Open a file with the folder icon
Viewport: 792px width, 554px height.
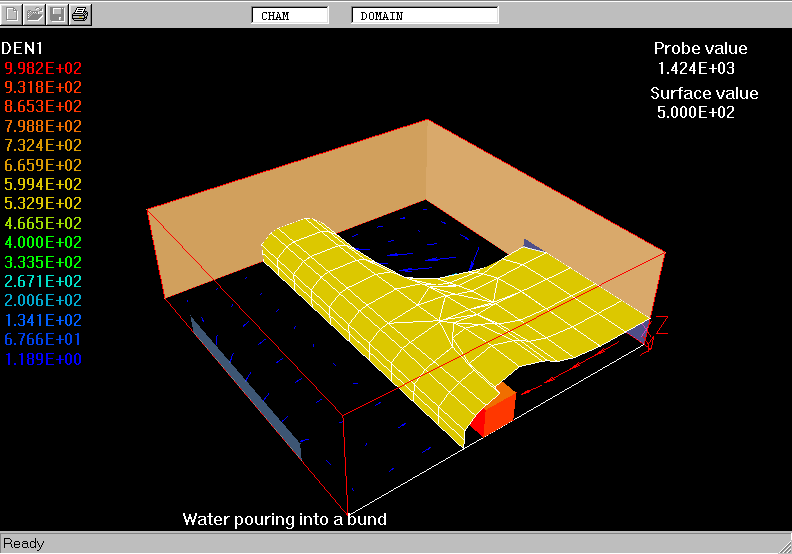pyautogui.click(x=35, y=14)
